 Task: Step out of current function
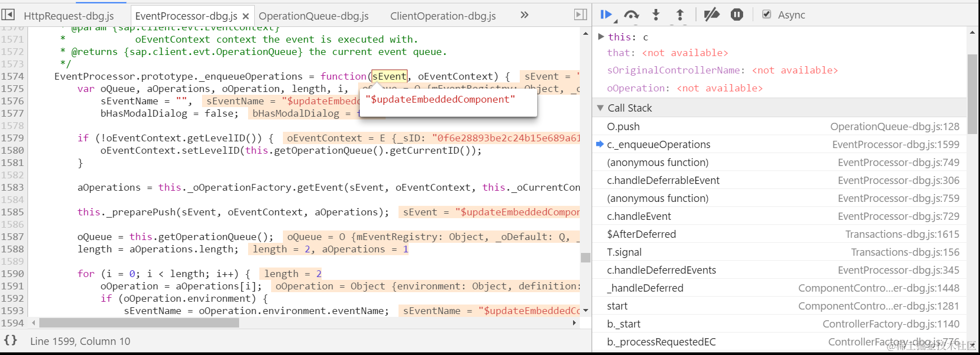[x=680, y=15]
